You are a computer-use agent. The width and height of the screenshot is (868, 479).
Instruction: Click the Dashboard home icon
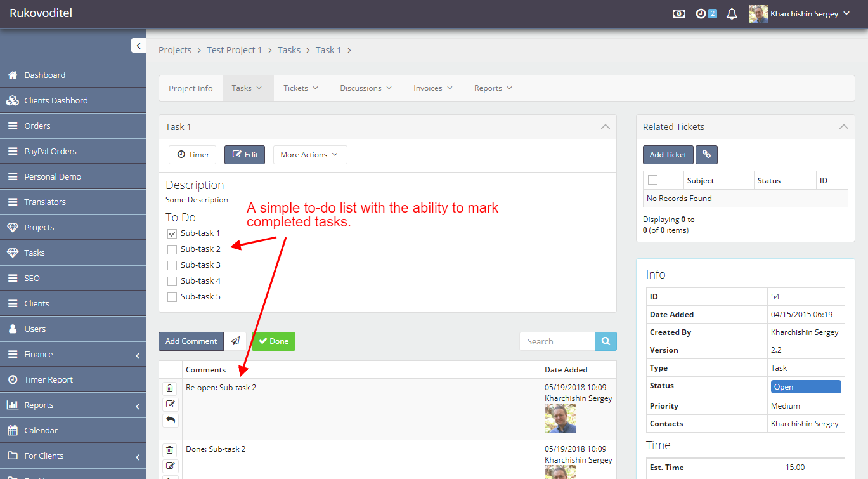click(12, 75)
